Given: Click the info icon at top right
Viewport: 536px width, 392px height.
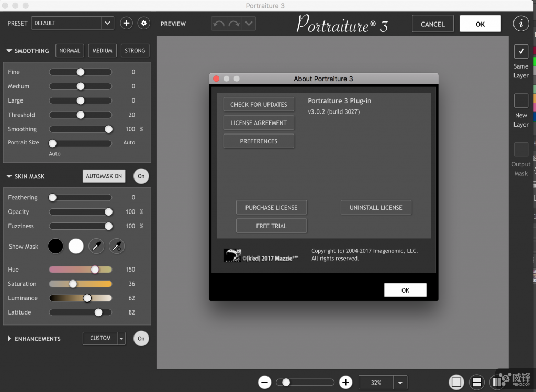Looking at the screenshot, I should pyautogui.click(x=520, y=24).
